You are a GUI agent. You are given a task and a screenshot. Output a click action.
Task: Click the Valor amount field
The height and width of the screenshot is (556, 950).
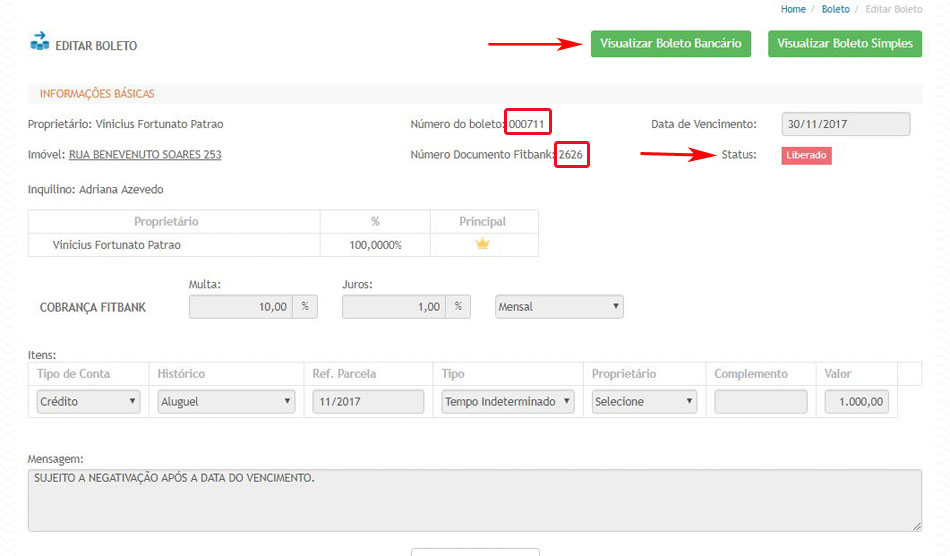point(856,402)
